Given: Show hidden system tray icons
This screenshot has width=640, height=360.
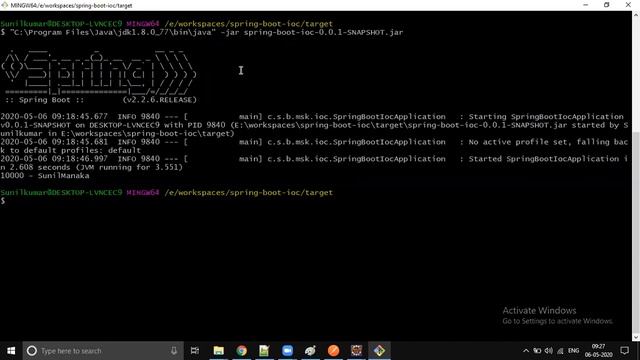Looking at the screenshot, I should pos(526,351).
